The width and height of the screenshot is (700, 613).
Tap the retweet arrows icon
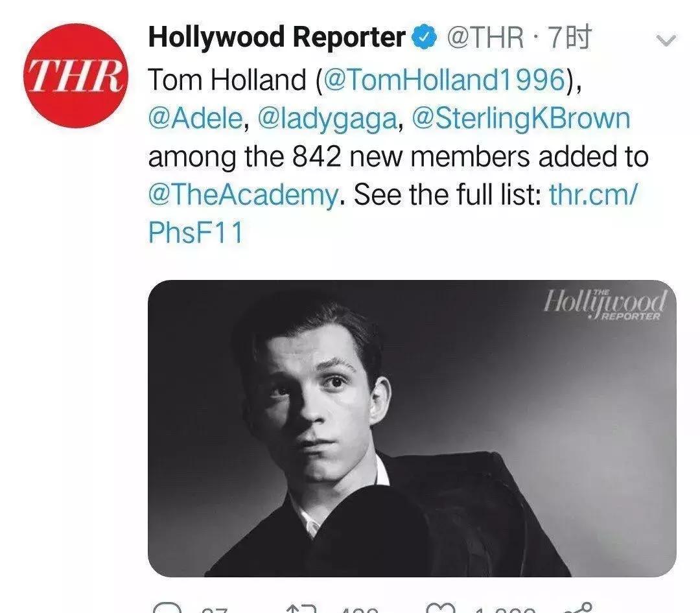click(301, 608)
